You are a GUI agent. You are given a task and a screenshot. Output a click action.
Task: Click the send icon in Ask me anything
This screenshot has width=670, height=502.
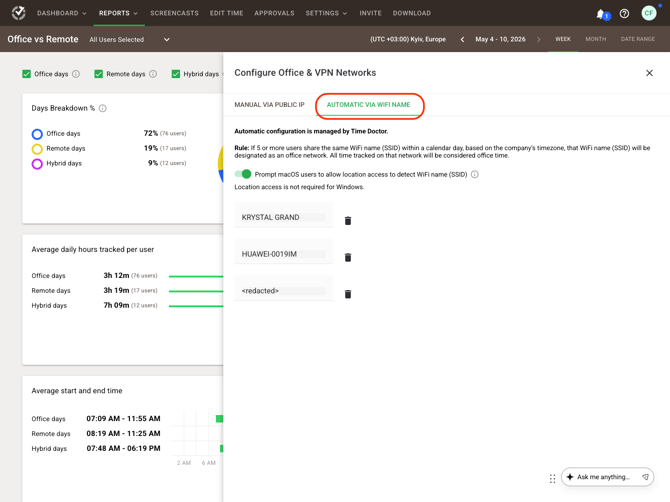[x=645, y=477]
